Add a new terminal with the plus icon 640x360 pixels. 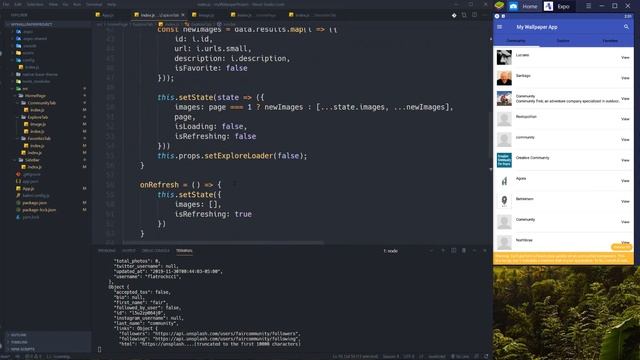pyautogui.click(x=443, y=250)
